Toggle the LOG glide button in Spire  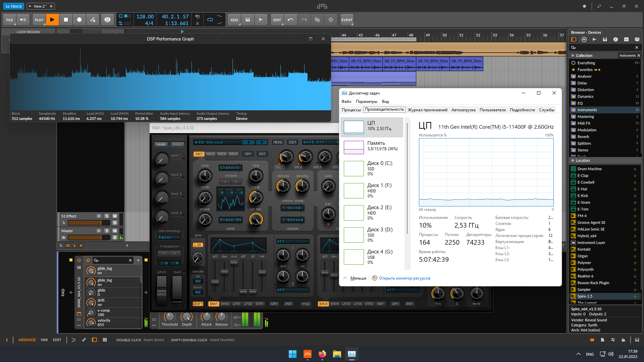[198, 245]
